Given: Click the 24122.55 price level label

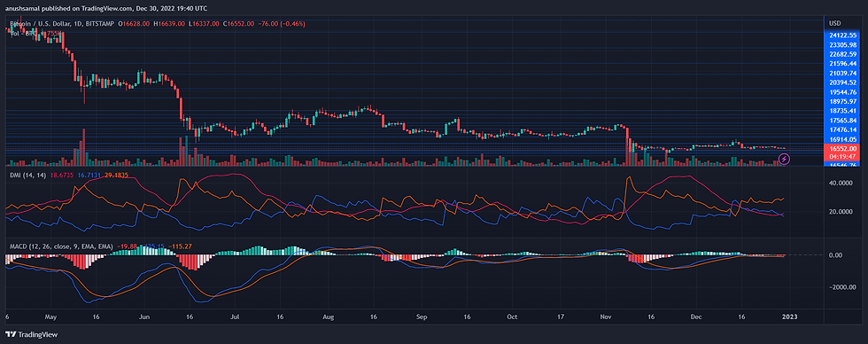Looking at the screenshot, I should pos(843,35).
